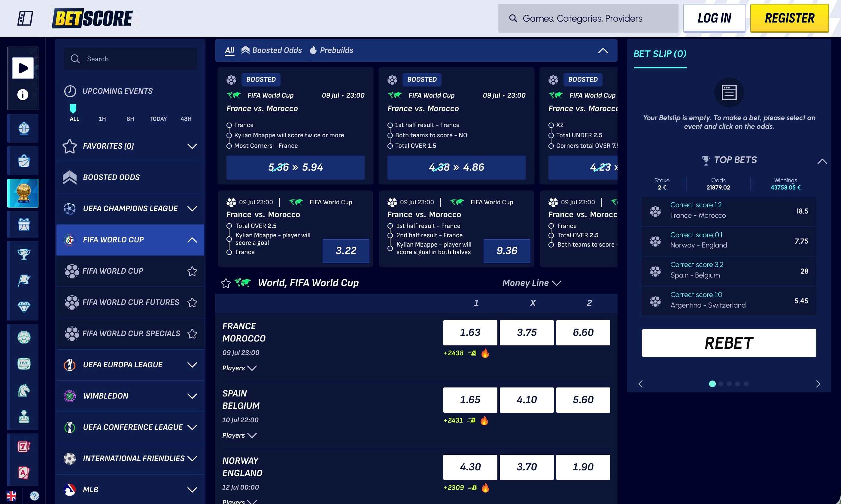The width and height of the screenshot is (841, 504).
Task: Expand the Favorites (0) section
Action: click(x=130, y=146)
